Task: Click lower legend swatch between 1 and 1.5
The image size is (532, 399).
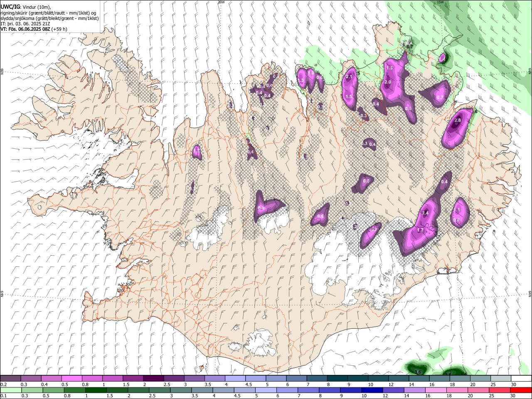Action: coord(96,390)
